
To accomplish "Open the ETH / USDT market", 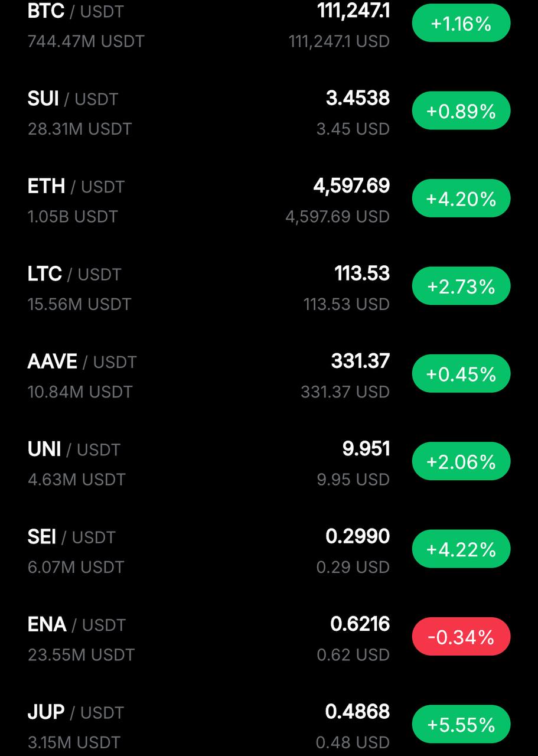I will pos(269,200).
